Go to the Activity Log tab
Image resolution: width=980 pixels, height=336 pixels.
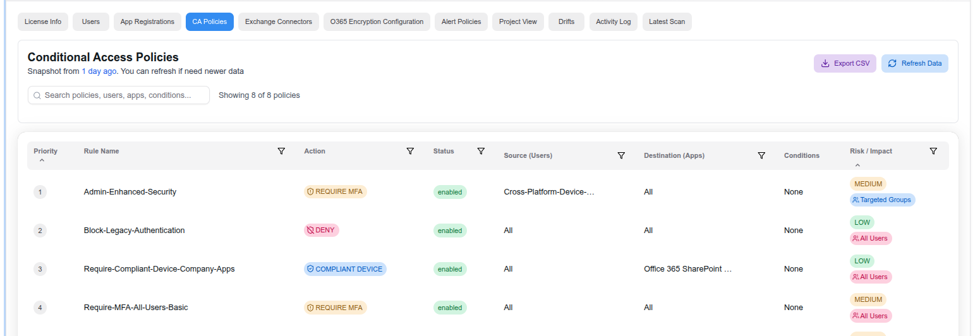(613, 21)
